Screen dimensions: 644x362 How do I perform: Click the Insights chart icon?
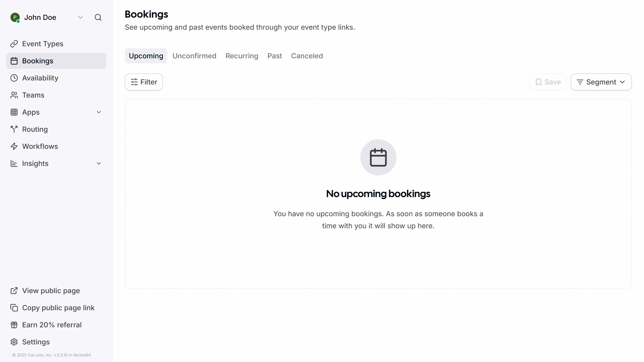[x=14, y=163]
